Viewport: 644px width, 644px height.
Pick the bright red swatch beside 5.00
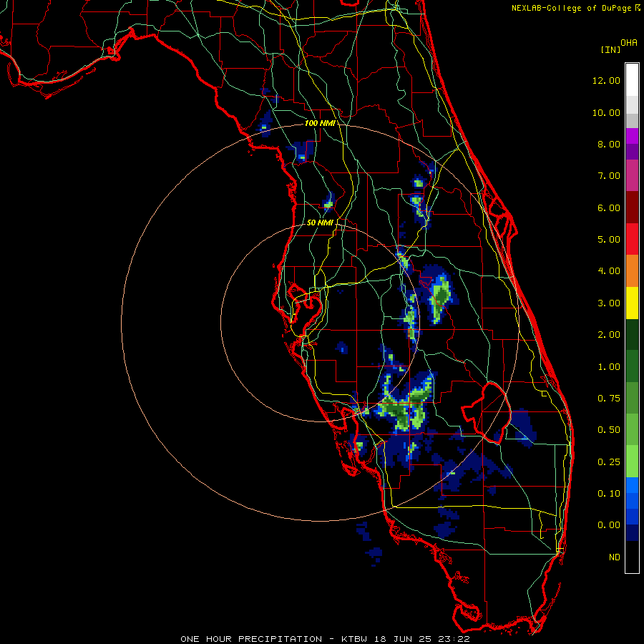point(632,239)
